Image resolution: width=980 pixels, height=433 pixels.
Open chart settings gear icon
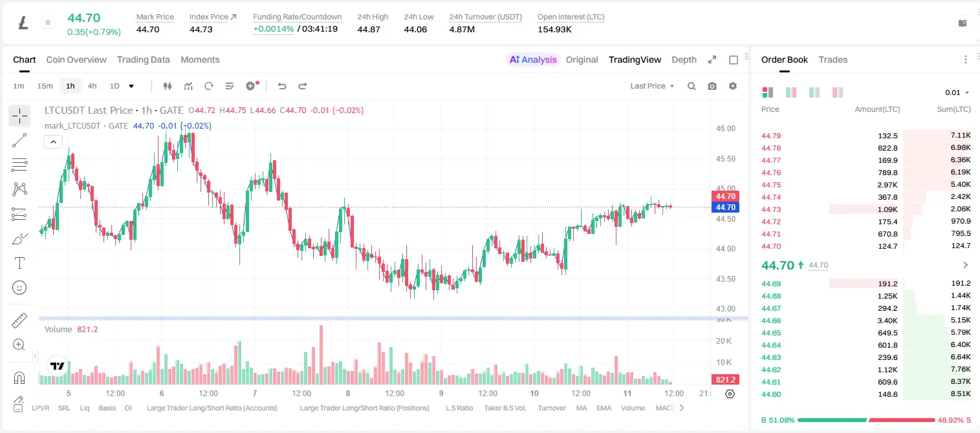coord(733,86)
